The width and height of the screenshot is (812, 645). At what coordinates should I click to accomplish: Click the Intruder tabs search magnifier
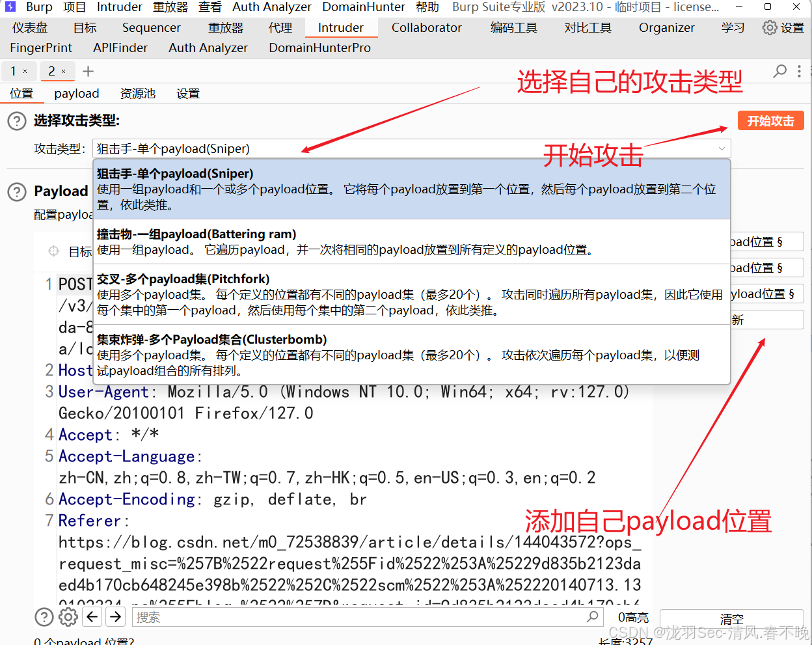(x=779, y=71)
